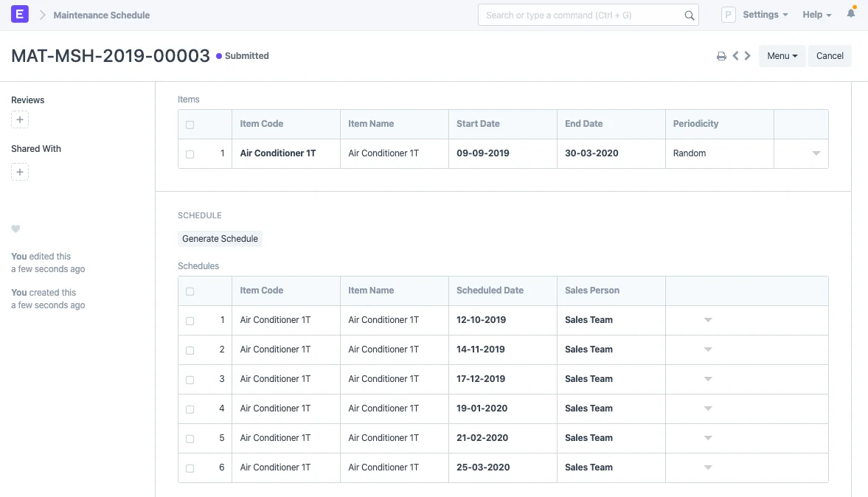Go to previous document arrow
Viewport: 868px width, 497px height.
click(735, 56)
